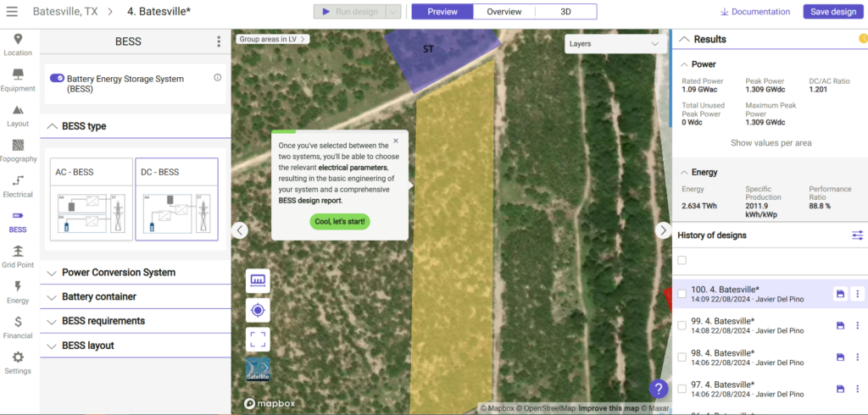Go to Financial section icon

coord(18,327)
